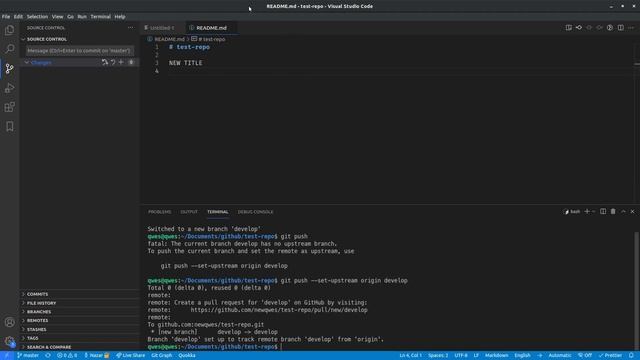Viewport: 640px width, 360px height.
Task: Change UTF-8 file encoding
Action: click(461, 356)
